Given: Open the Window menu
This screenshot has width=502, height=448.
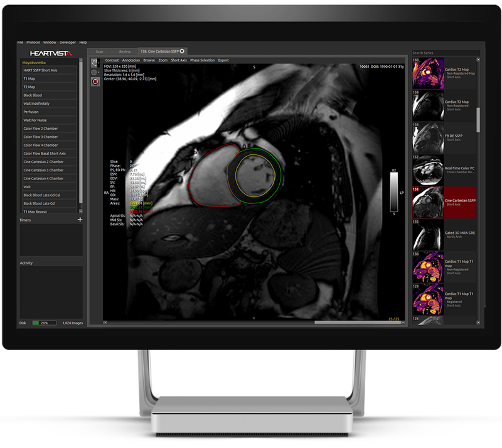Looking at the screenshot, I should pyautogui.click(x=50, y=42).
